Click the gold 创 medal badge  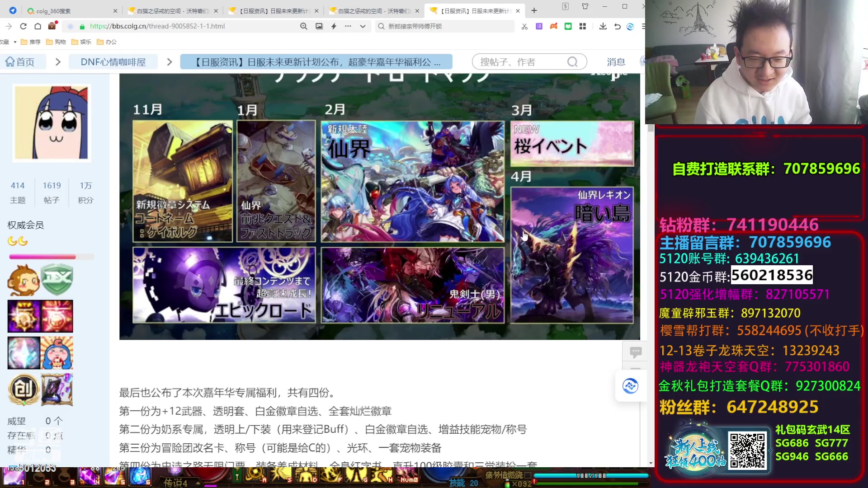[x=24, y=389]
